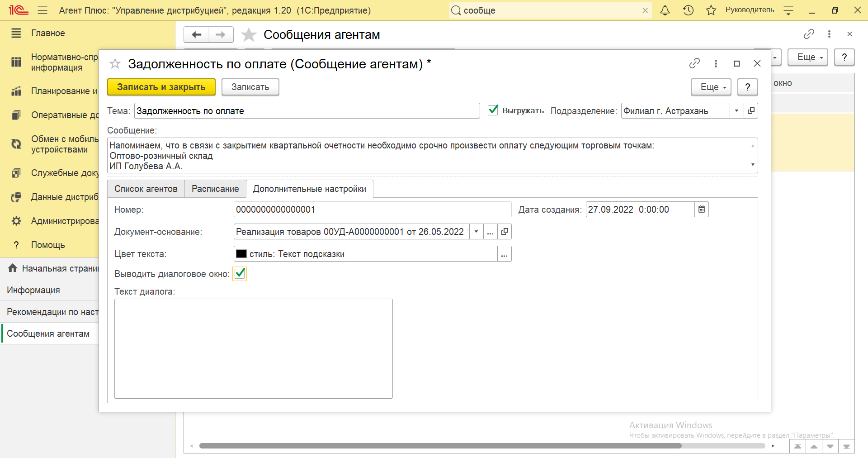Go back with left arrow
This screenshot has width=868, height=458.
tap(196, 34)
